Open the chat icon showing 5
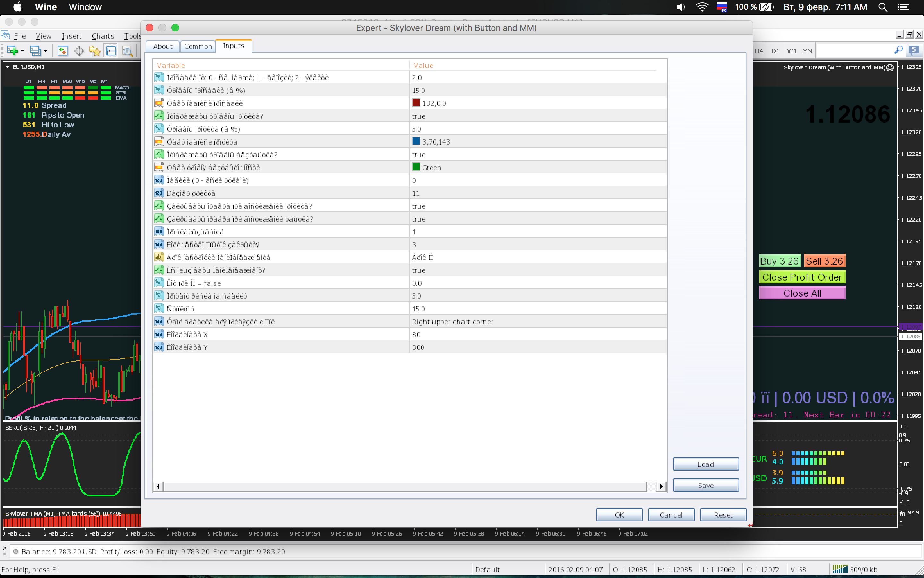This screenshot has height=578, width=924. (x=914, y=50)
